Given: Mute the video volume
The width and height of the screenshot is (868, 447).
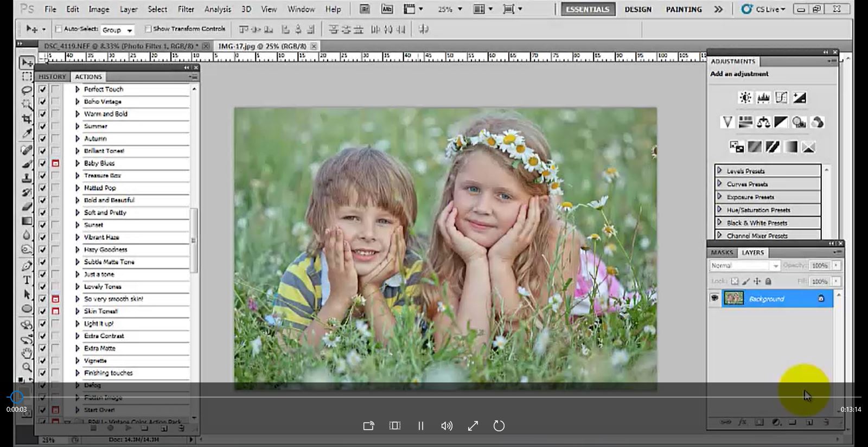Looking at the screenshot, I should [x=447, y=426].
